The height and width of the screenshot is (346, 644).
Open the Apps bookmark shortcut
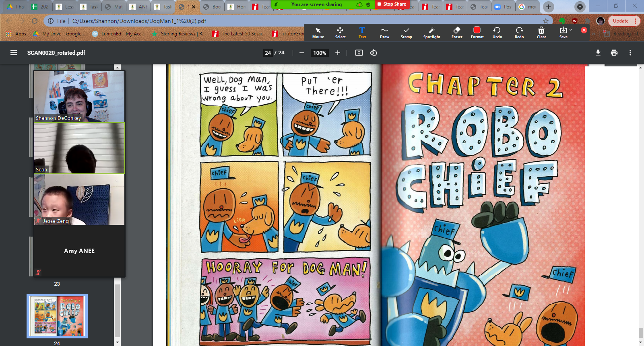coord(16,34)
